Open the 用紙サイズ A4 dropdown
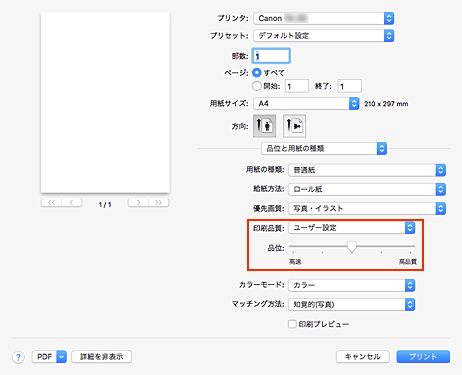462x375 pixels. point(306,104)
